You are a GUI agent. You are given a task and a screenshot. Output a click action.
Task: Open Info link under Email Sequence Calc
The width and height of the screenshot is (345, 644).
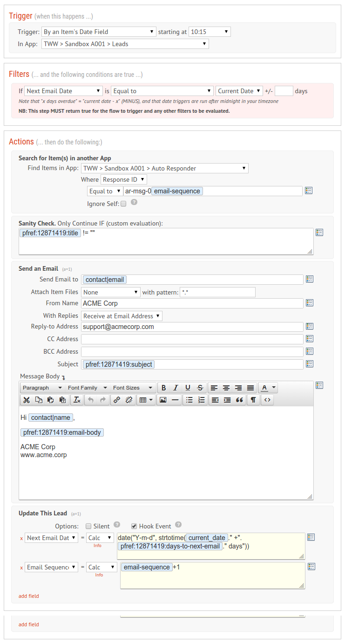point(99,575)
